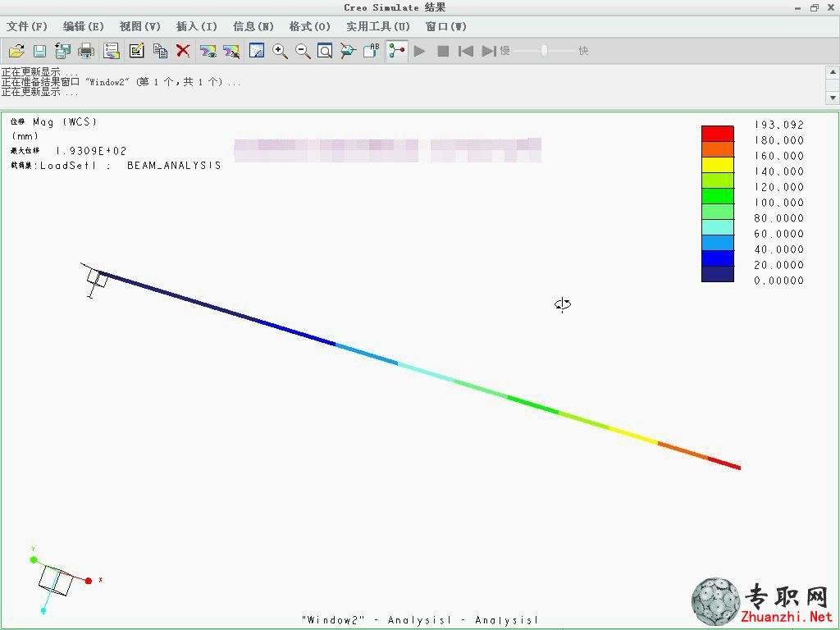Viewport: 840px width, 630px height.
Task: Click the Refit to window icon
Action: 325,51
